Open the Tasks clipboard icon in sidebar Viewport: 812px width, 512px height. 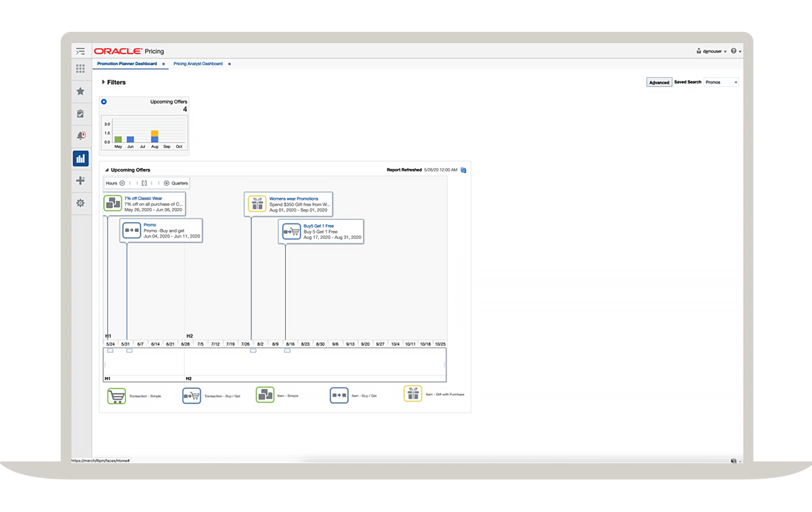[81, 113]
